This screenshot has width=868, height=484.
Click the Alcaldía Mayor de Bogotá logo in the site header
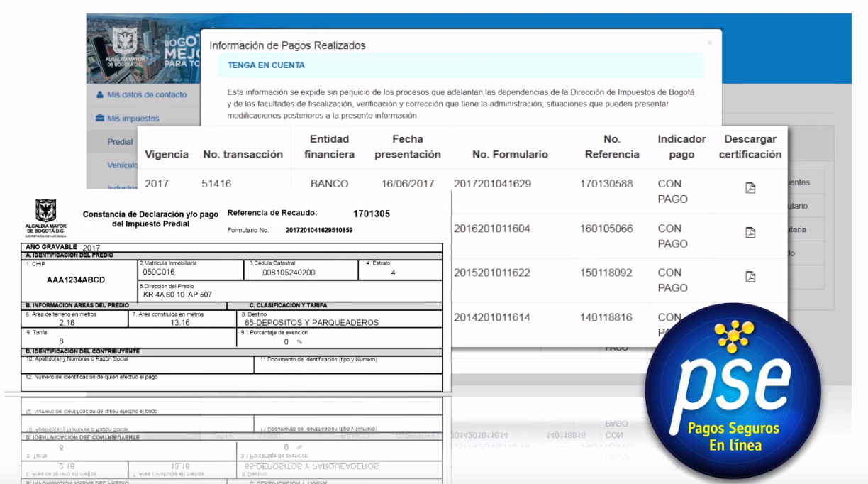pyautogui.click(x=125, y=47)
